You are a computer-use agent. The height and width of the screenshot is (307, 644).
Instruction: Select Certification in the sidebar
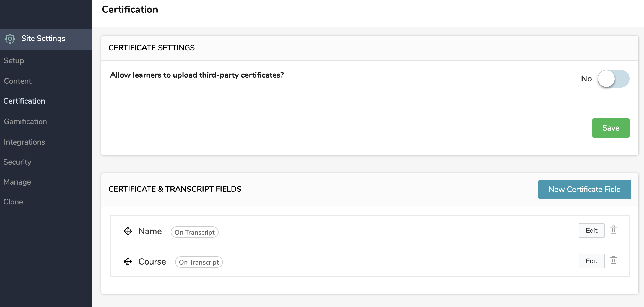[24, 101]
